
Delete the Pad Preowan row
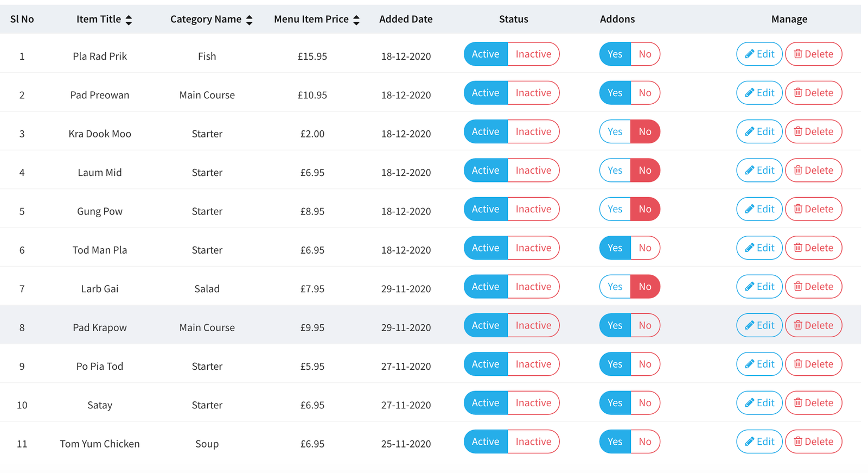813,93
